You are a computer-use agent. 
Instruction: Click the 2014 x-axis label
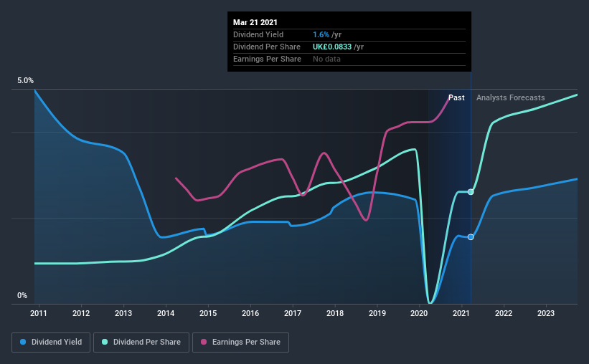tap(166, 313)
